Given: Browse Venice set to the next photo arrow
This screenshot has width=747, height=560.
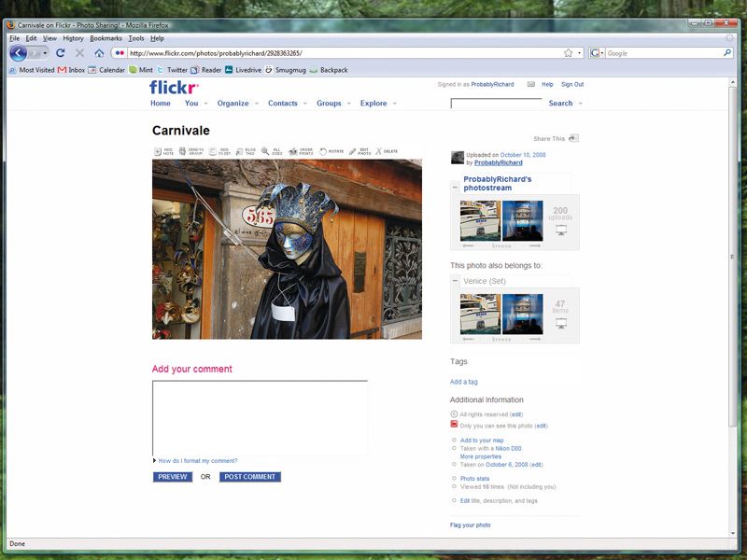Looking at the screenshot, I should (535, 339).
